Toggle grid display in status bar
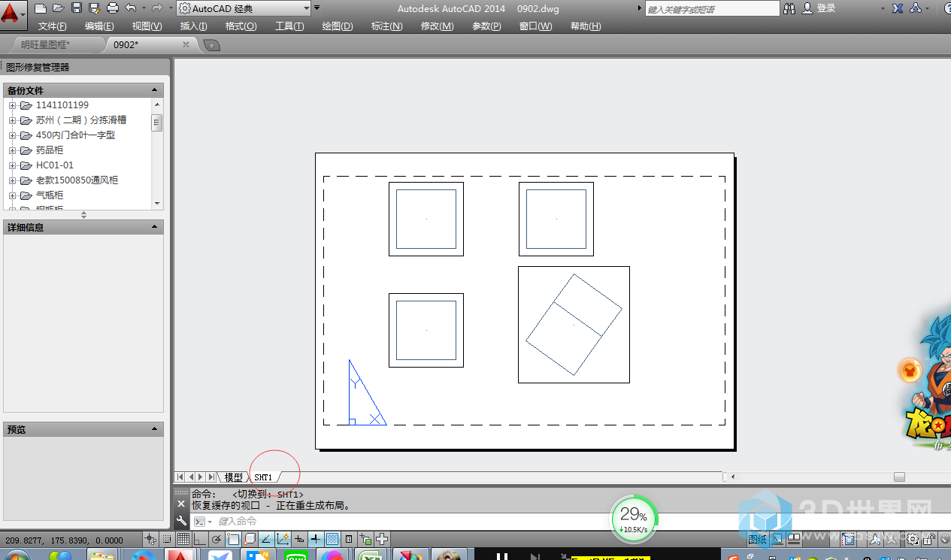Screen dimensions: 951x560 (183, 539)
